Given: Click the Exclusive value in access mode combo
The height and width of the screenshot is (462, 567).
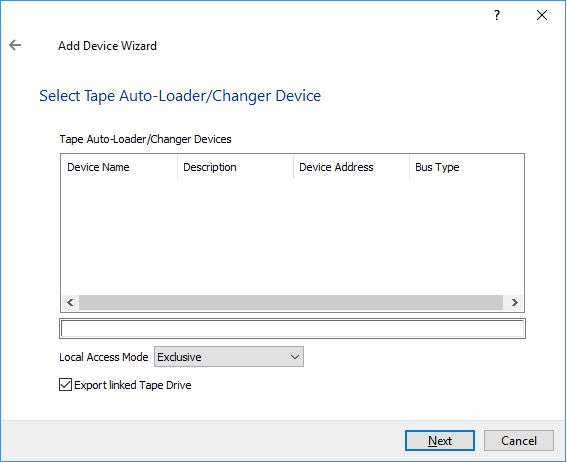Looking at the screenshot, I should pos(179,357).
